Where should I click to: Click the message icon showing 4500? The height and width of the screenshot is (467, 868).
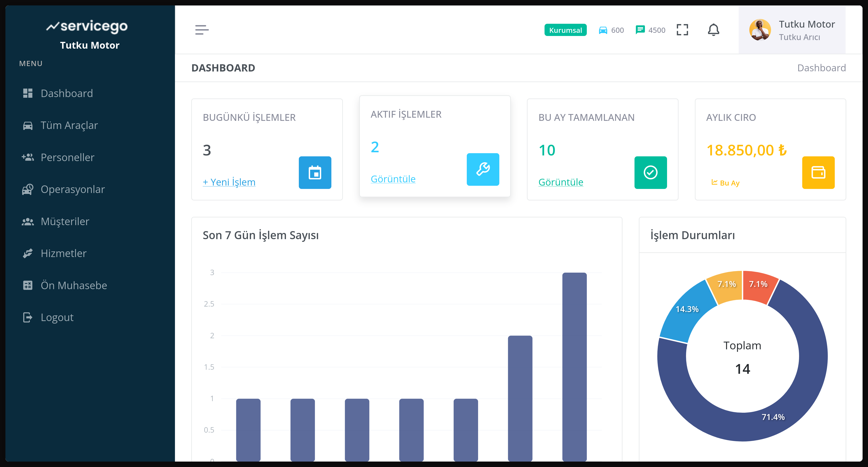pyautogui.click(x=639, y=30)
